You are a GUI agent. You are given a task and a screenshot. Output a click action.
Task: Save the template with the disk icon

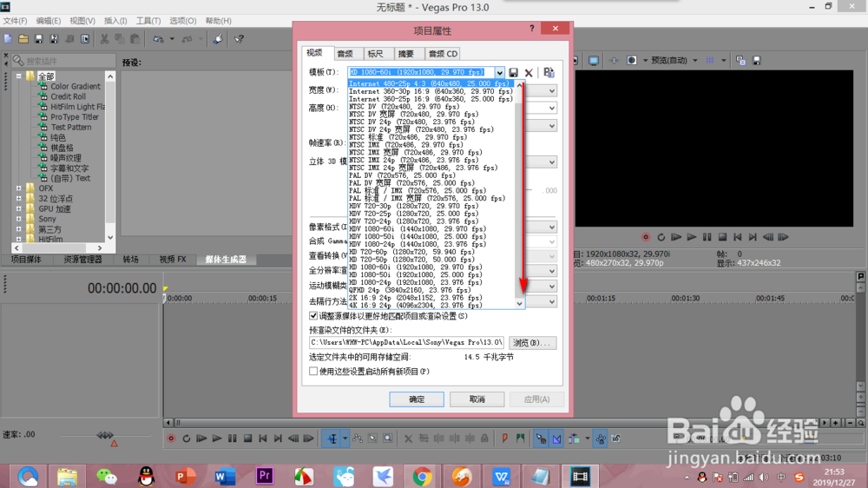[x=514, y=73]
